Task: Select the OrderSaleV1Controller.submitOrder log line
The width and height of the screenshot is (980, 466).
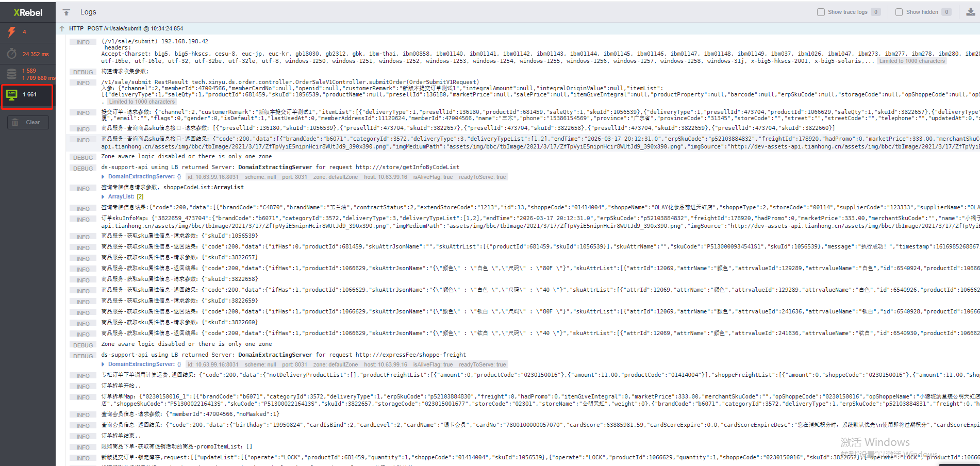Action: tap(290, 82)
